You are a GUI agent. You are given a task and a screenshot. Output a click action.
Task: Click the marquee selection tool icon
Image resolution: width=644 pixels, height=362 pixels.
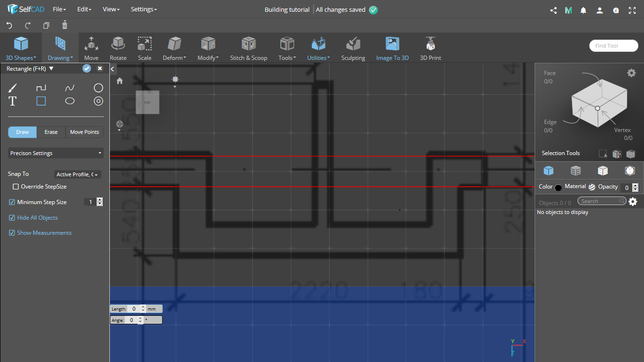click(x=603, y=154)
